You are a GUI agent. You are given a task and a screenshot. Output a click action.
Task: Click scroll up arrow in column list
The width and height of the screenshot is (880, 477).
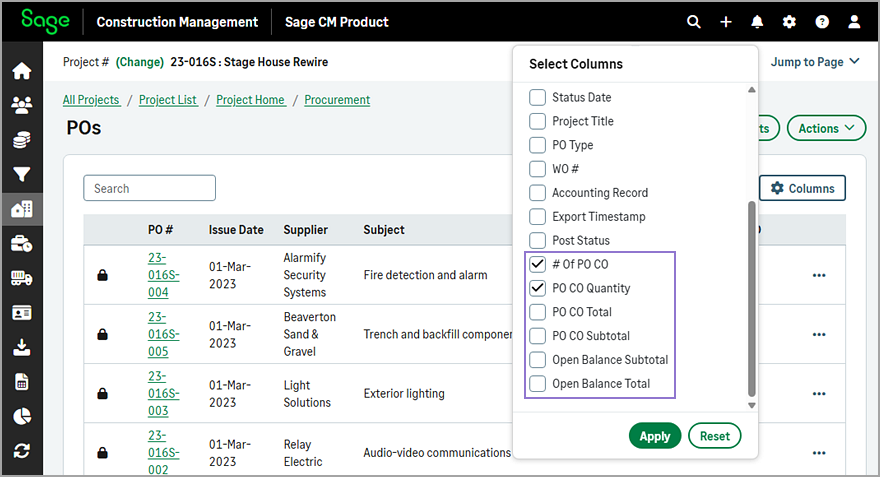pos(751,90)
